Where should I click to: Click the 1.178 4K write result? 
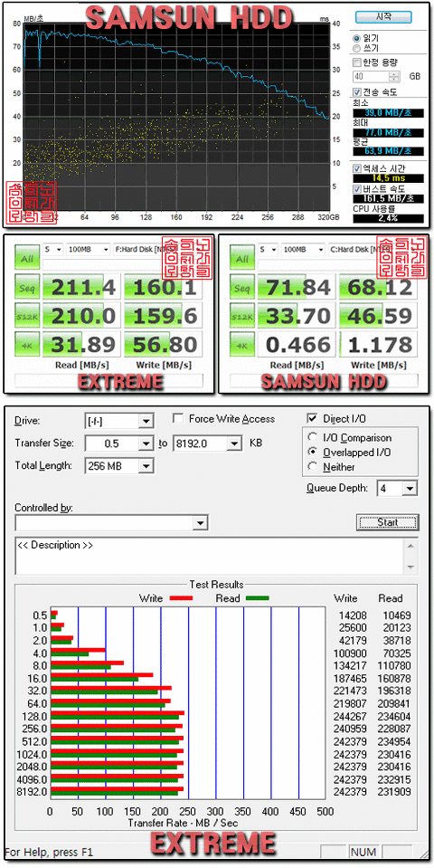point(378,344)
